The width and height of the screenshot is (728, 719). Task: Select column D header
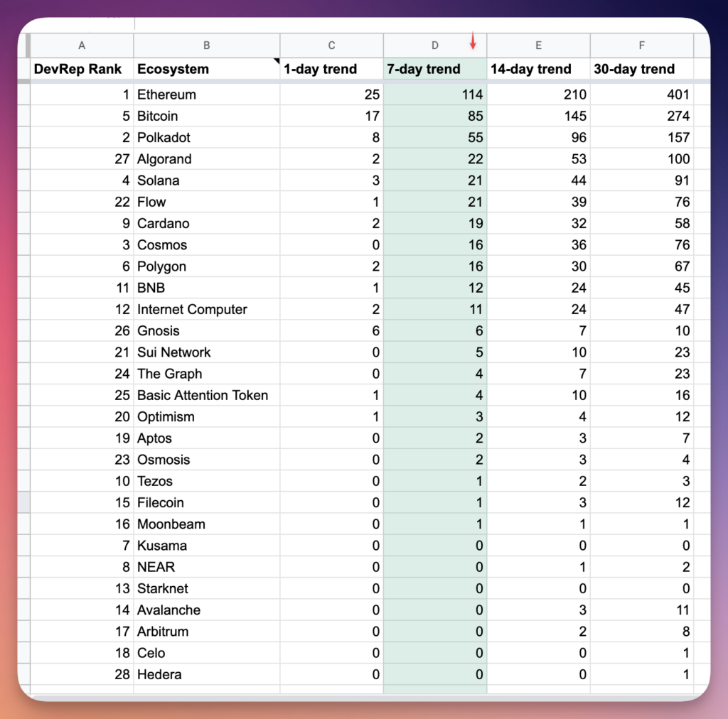click(435, 45)
